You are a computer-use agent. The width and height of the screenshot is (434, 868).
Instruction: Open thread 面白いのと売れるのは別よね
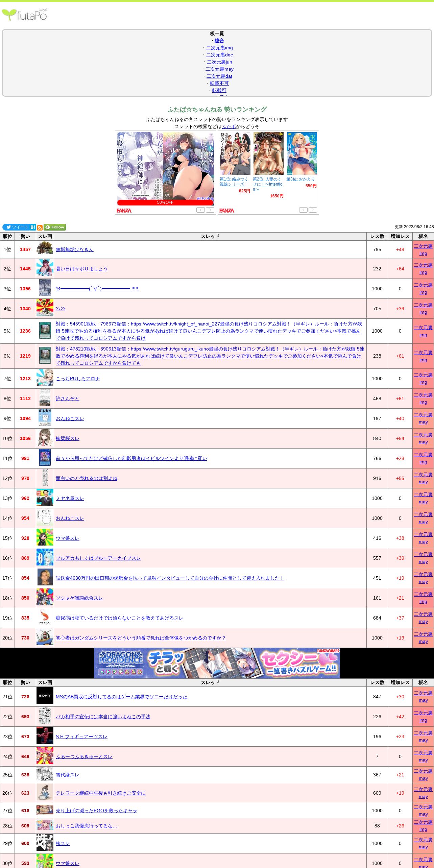point(87,478)
